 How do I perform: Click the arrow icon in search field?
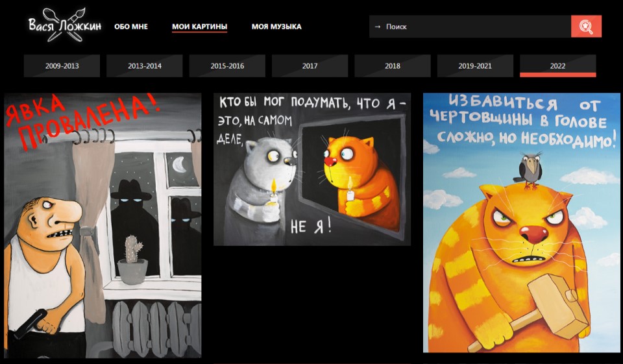(x=378, y=27)
